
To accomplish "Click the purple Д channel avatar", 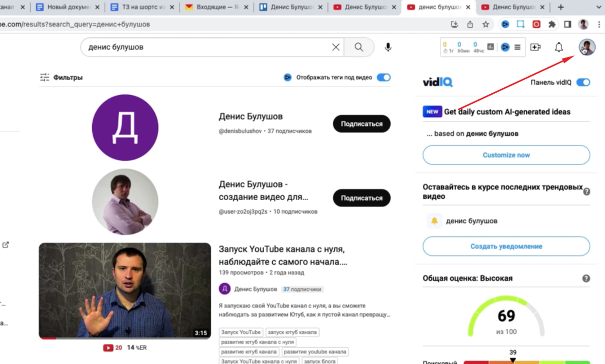I will 125,127.
